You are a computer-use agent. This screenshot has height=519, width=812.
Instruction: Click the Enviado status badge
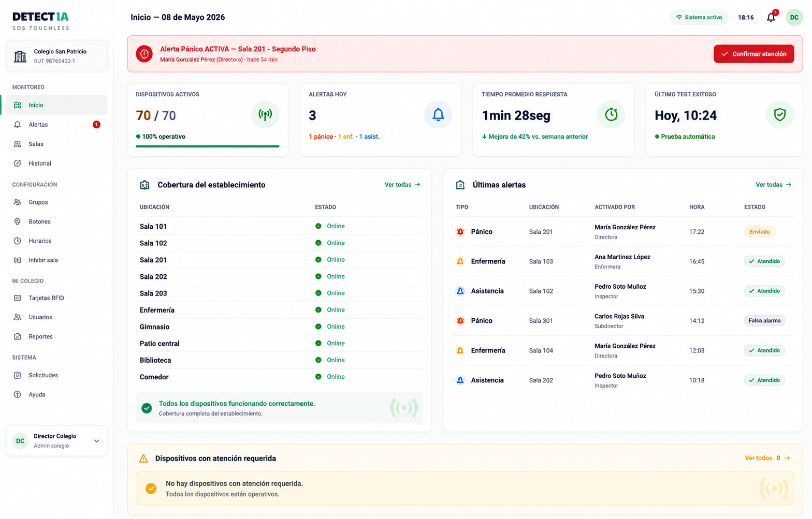point(760,232)
